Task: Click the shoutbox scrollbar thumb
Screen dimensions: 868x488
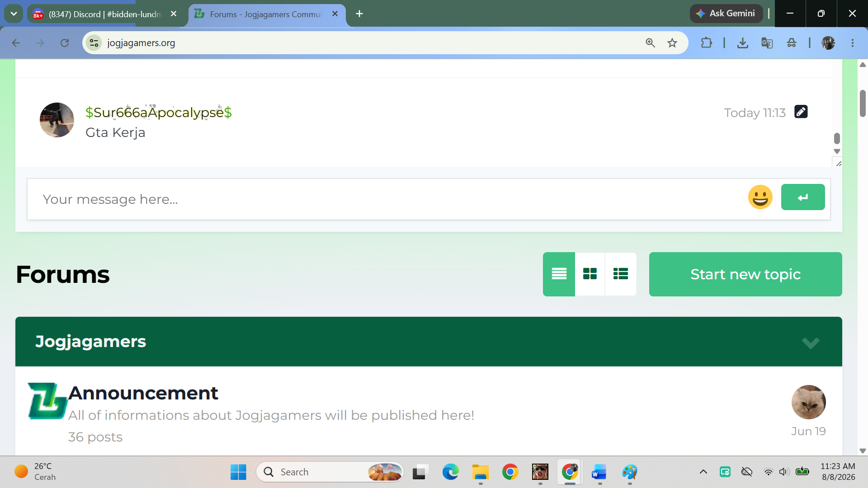Action: [837, 138]
